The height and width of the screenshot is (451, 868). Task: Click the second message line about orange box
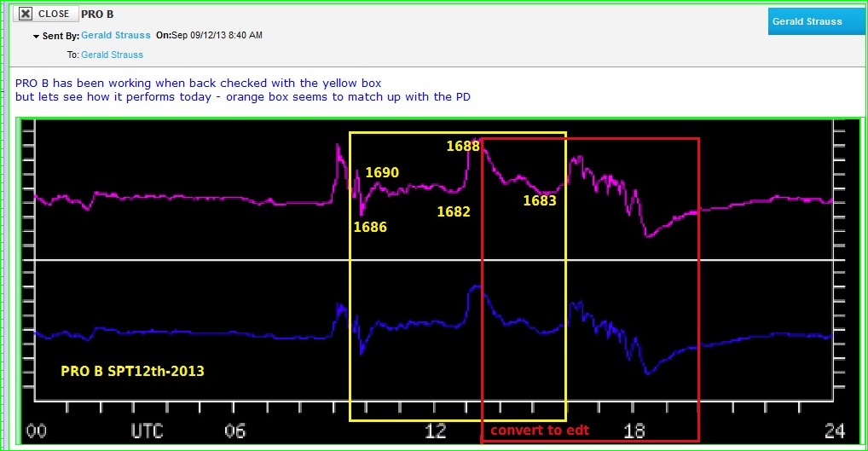242,97
